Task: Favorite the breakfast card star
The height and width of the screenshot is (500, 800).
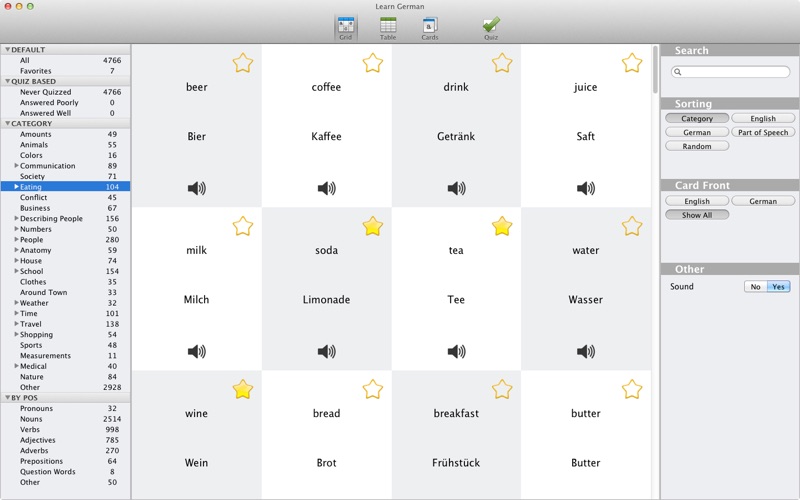Action: pyautogui.click(x=502, y=389)
